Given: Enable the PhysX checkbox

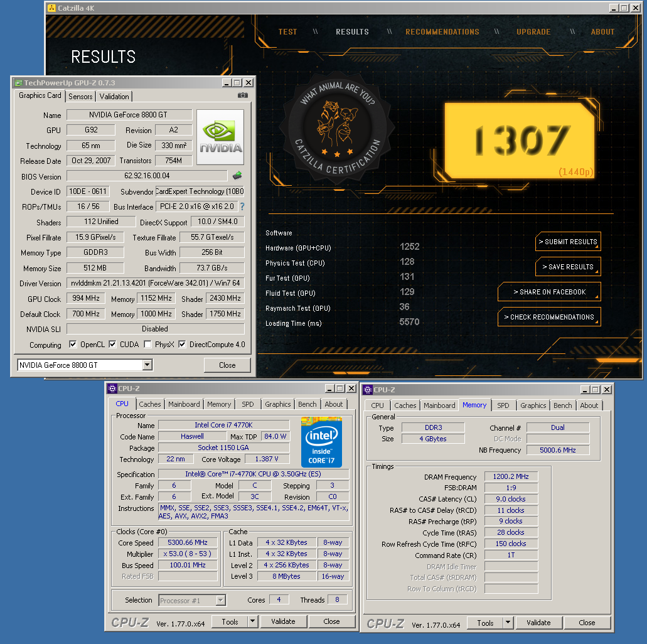Looking at the screenshot, I should coord(147,345).
